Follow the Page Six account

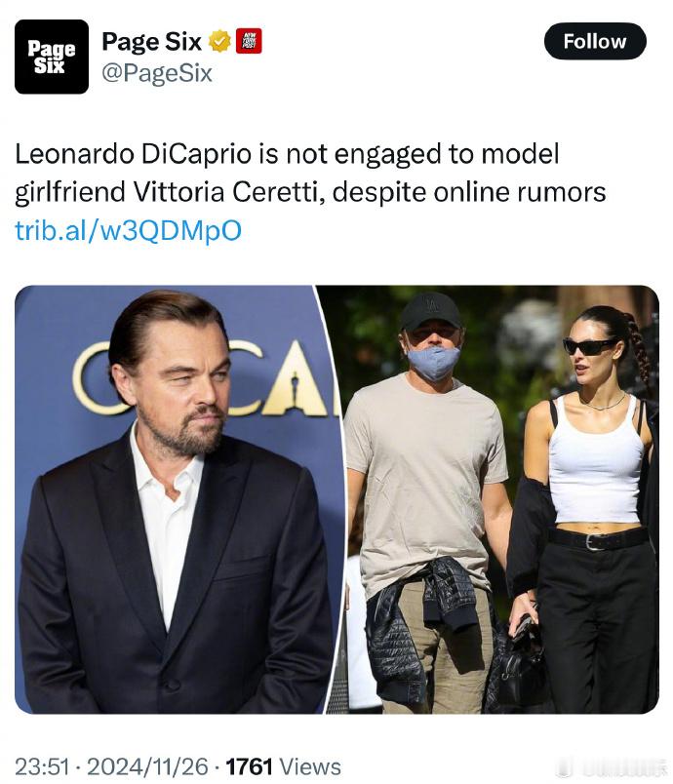(595, 42)
